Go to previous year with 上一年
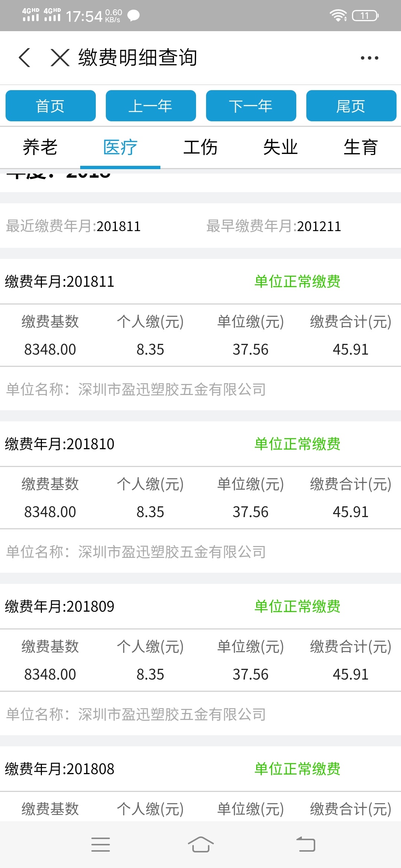401x868 pixels. 151,106
